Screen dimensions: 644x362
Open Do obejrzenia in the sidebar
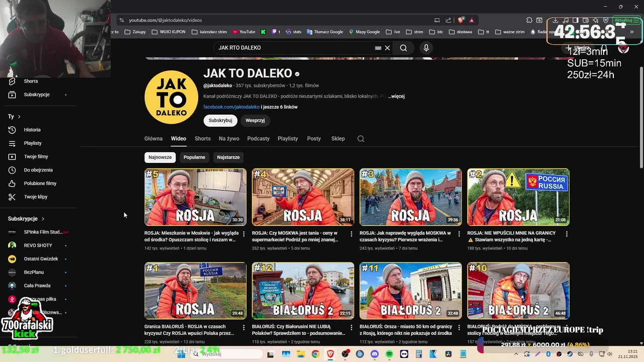tap(38, 170)
